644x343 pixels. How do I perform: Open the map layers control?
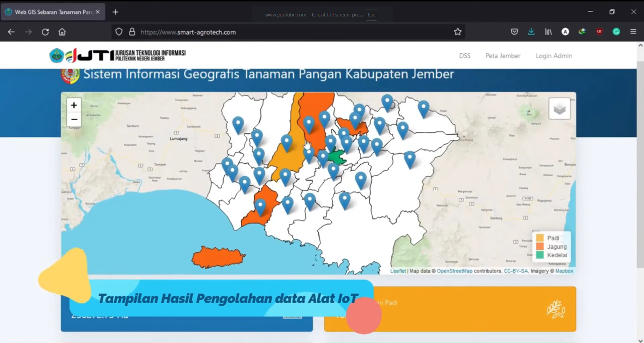click(x=559, y=109)
